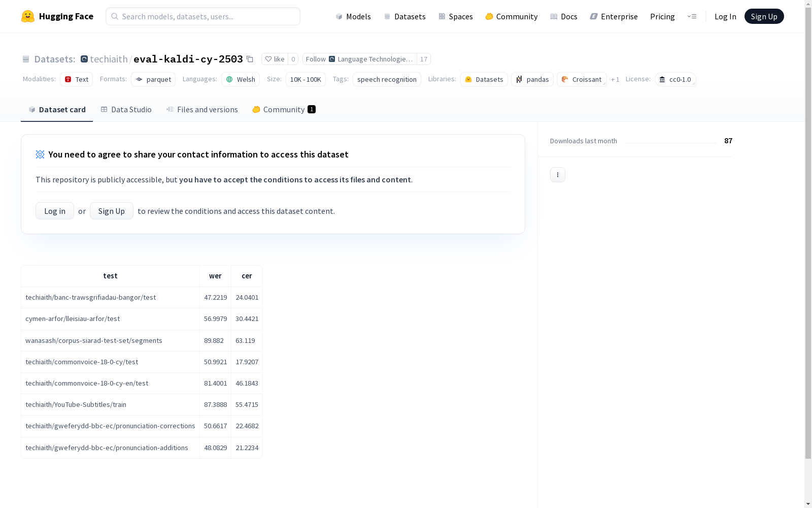The image size is (812, 508).
Task: Click the test column header
Action: (x=110, y=276)
